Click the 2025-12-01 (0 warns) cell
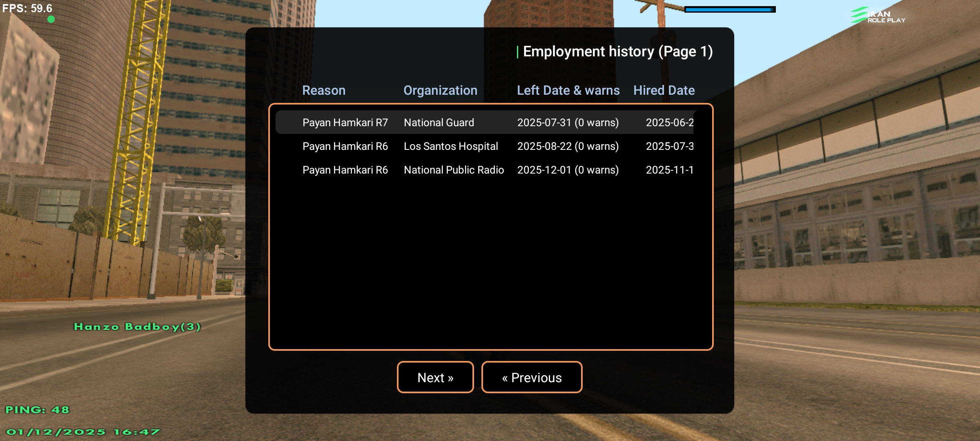The height and width of the screenshot is (441, 980). [x=568, y=170]
